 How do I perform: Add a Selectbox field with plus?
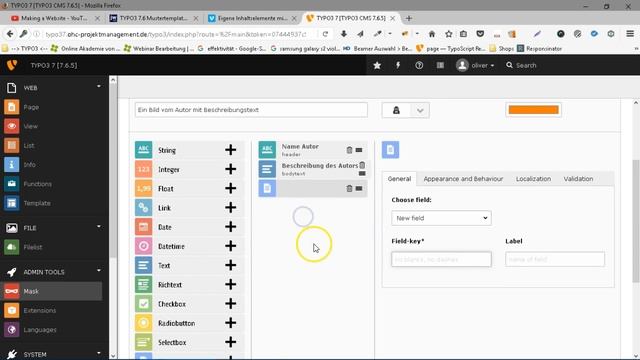231,342
